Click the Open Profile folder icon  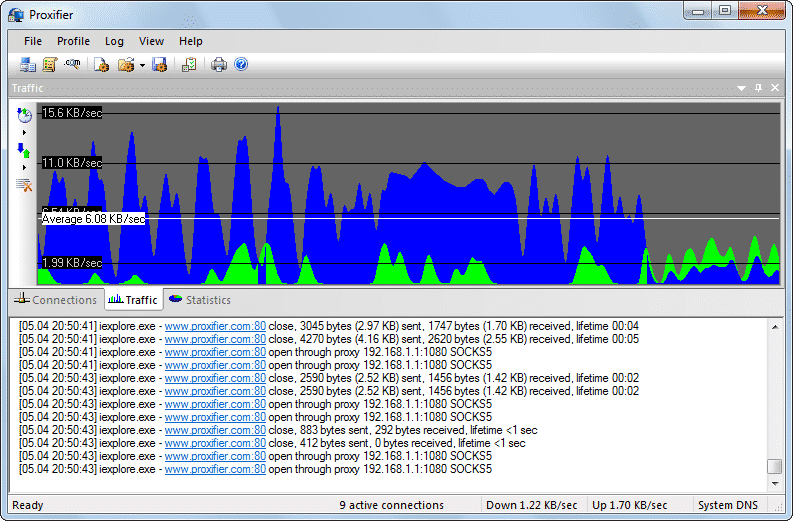pos(126,65)
